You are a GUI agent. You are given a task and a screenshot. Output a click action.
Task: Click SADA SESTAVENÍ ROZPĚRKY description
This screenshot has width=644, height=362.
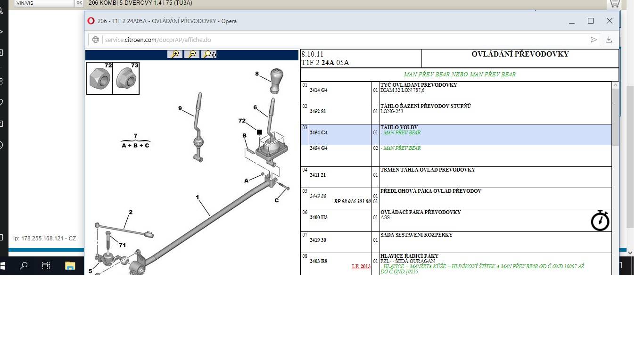416,235
